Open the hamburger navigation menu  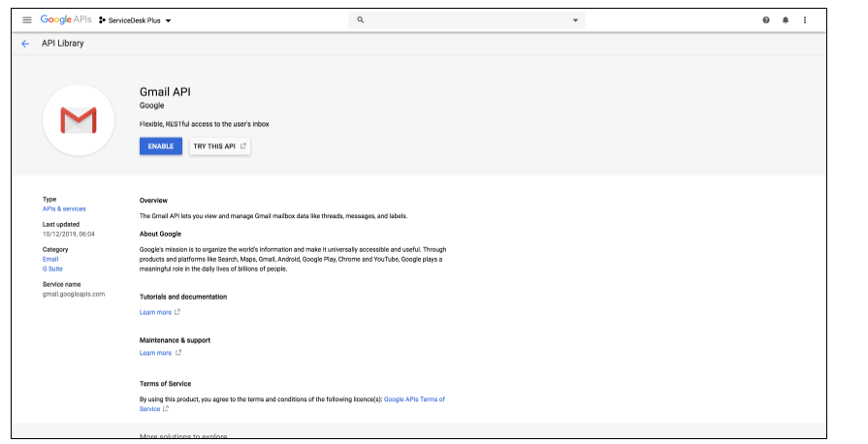point(27,19)
